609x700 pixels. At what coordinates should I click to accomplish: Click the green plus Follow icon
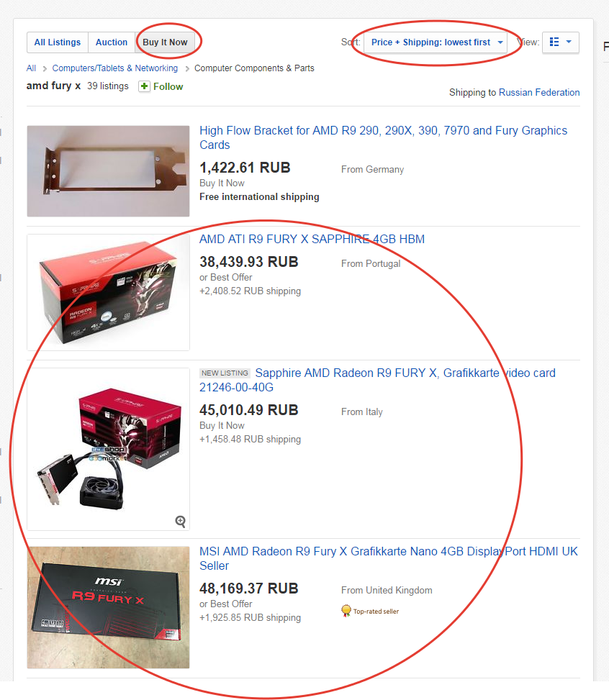[144, 86]
